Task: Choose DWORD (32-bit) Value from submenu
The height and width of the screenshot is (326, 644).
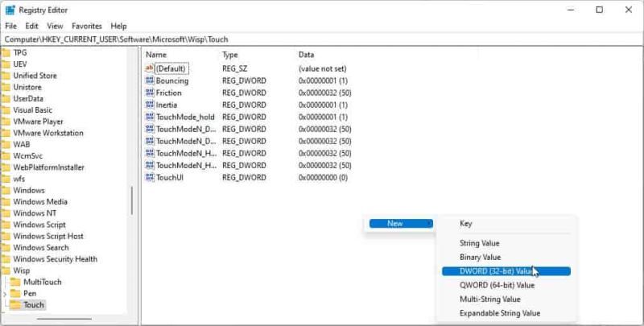Action: coord(497,271)
